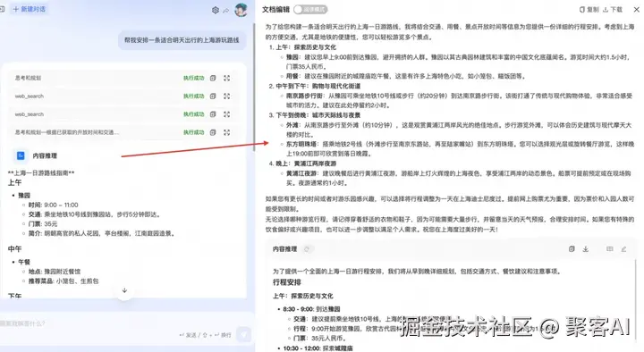The width and height of the screenshot is (644, 352).
Task: Expand the 思考和规划—根据已获取 step fullscreen
Action: tap(226, 132)
